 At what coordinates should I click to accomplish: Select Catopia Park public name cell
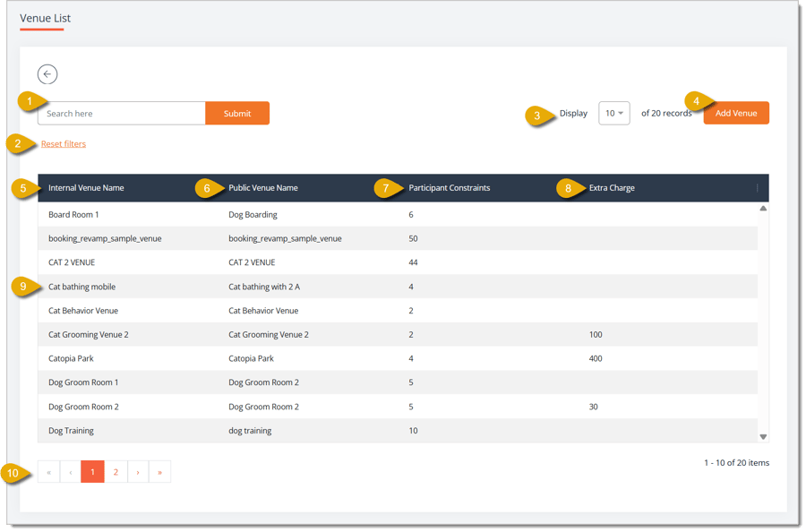(253, 360)
